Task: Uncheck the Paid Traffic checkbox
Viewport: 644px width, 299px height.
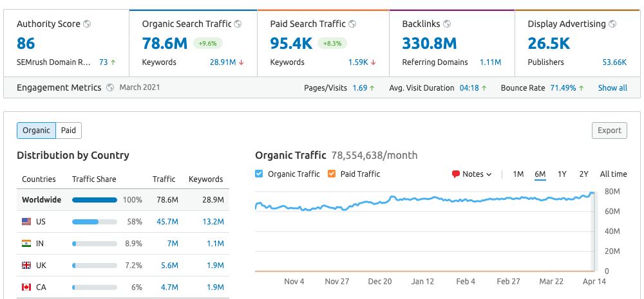Action: (x=332, y=174)
